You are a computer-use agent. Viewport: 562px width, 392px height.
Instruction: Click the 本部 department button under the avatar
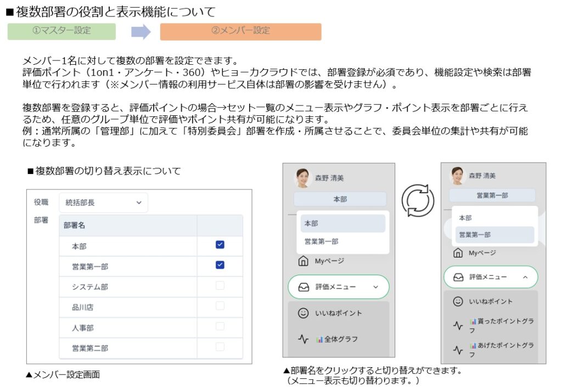[x=340, y=199]
